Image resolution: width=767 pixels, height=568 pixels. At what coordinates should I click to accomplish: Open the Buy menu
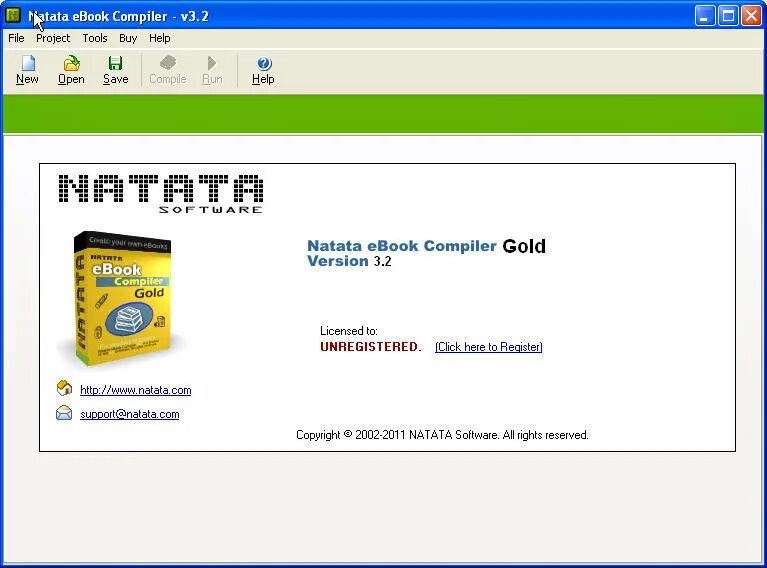coord(128,38)
